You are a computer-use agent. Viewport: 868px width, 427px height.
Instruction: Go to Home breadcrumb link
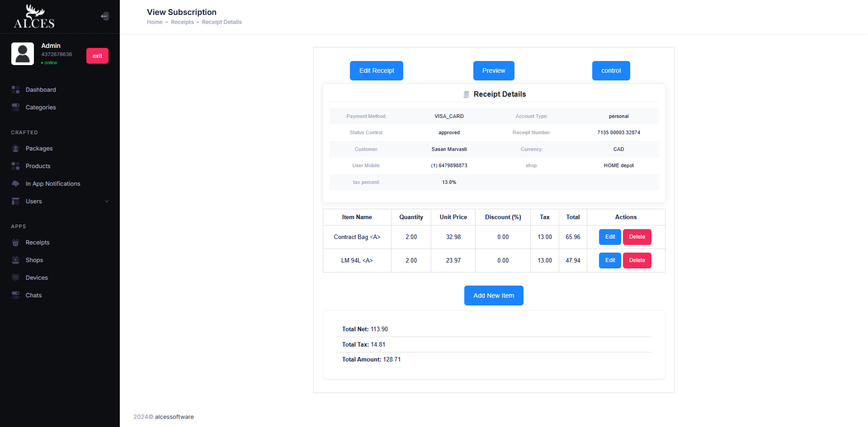click(155, 22)
